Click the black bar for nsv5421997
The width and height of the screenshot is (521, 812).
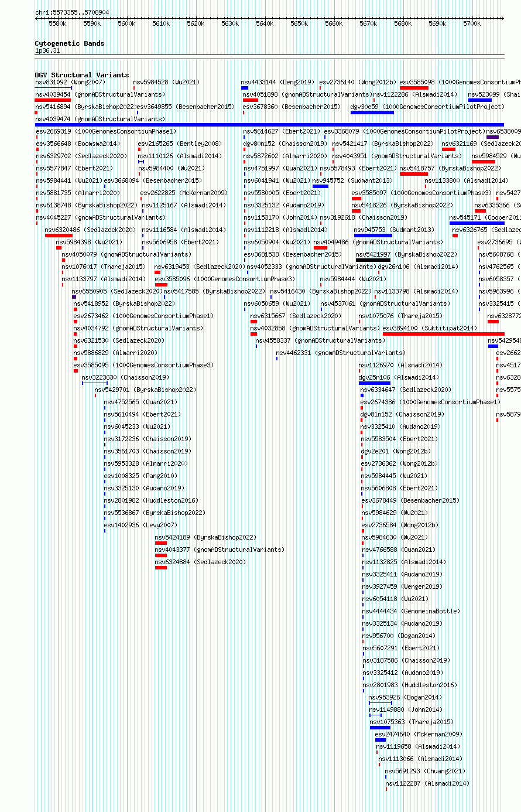(x=373, y=260)
